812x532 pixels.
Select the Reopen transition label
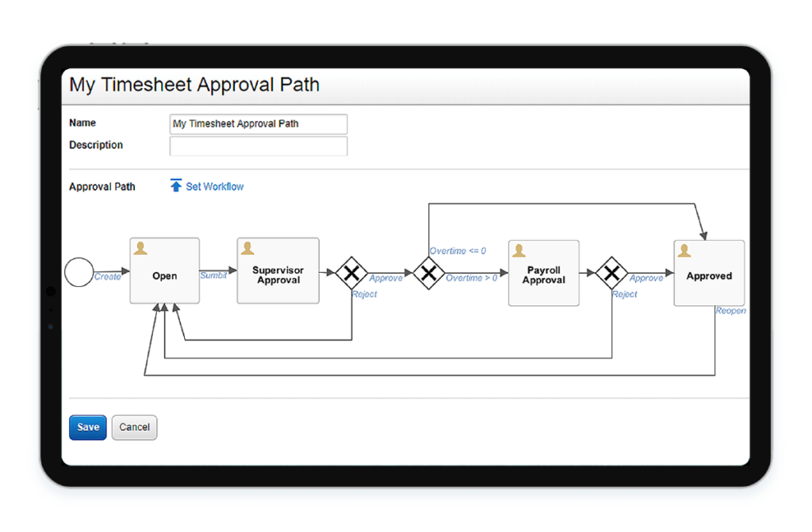(x=730, y=311)
